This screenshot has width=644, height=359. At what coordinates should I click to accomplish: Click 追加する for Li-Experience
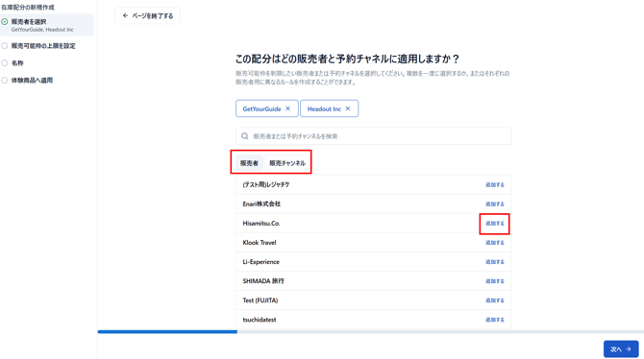point(494,262)
